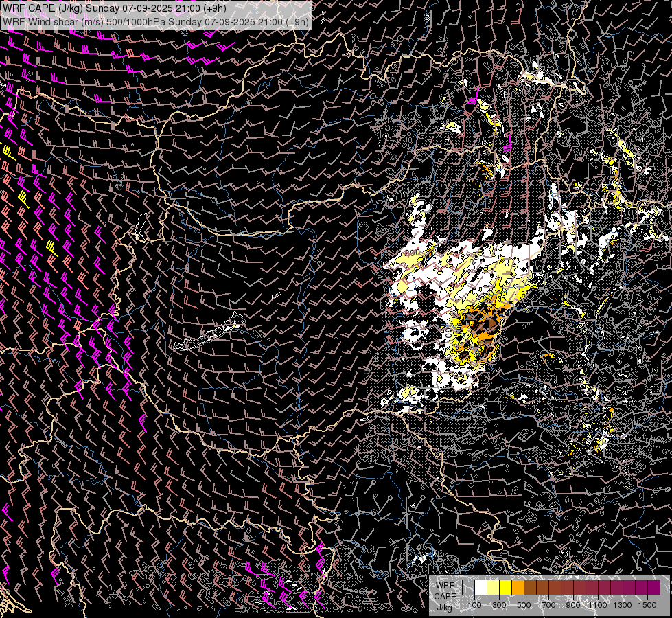The width and height of the screenshot is (672, 618).
Task: Select the pale yellow CAPE legend swatch
Action: pyautogui.click(x=494, y=587)
